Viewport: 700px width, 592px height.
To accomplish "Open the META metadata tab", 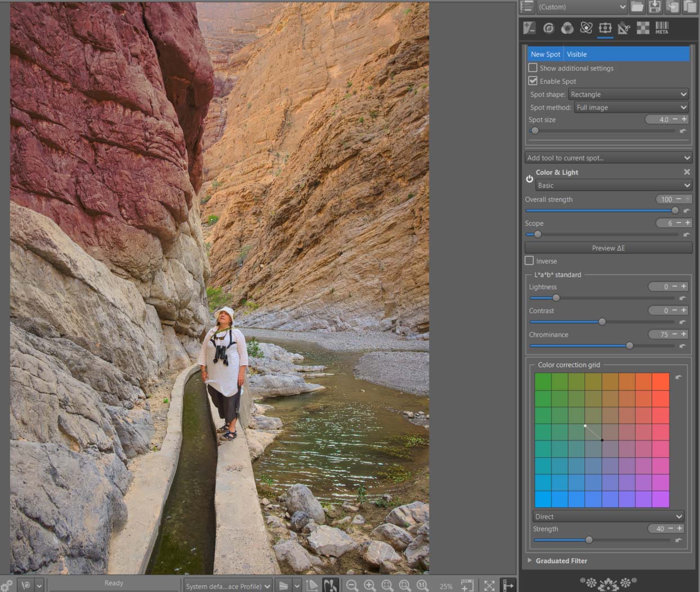I will (662, 28).
